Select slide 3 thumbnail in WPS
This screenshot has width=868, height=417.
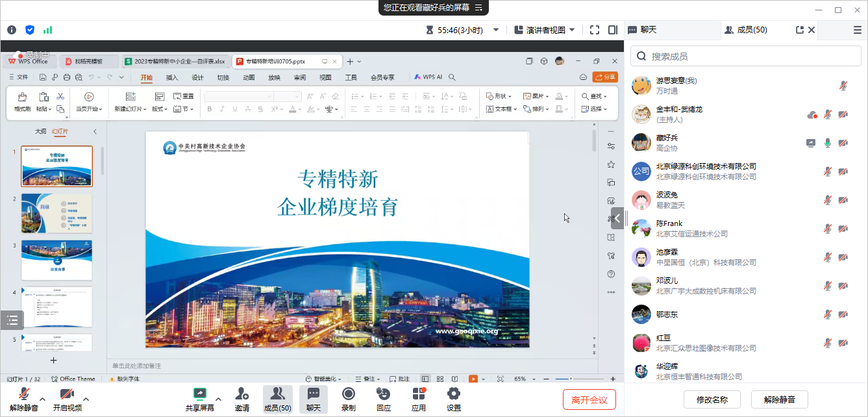pos(56,260)
